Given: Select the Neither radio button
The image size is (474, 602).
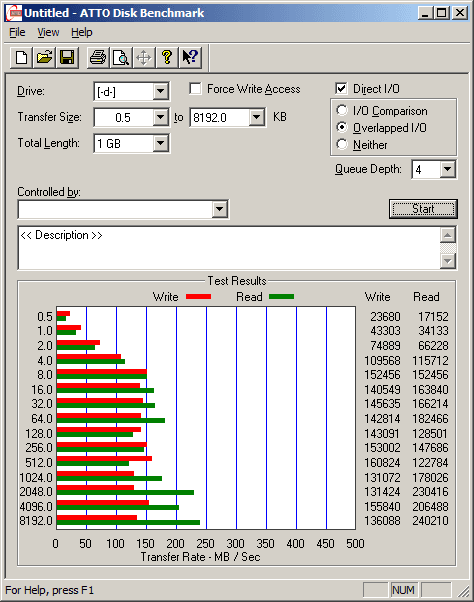Looking at the screenshot, I should [x=342, y=144].
